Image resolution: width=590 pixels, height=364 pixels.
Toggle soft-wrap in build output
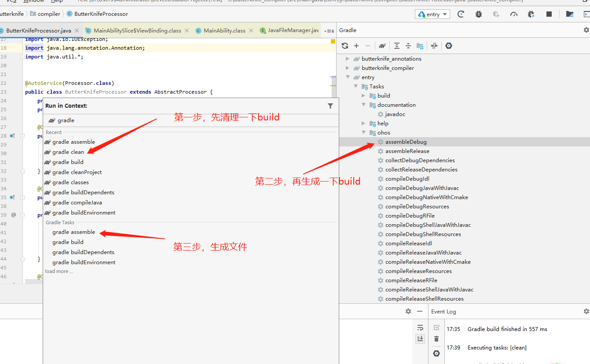point(420,328)
